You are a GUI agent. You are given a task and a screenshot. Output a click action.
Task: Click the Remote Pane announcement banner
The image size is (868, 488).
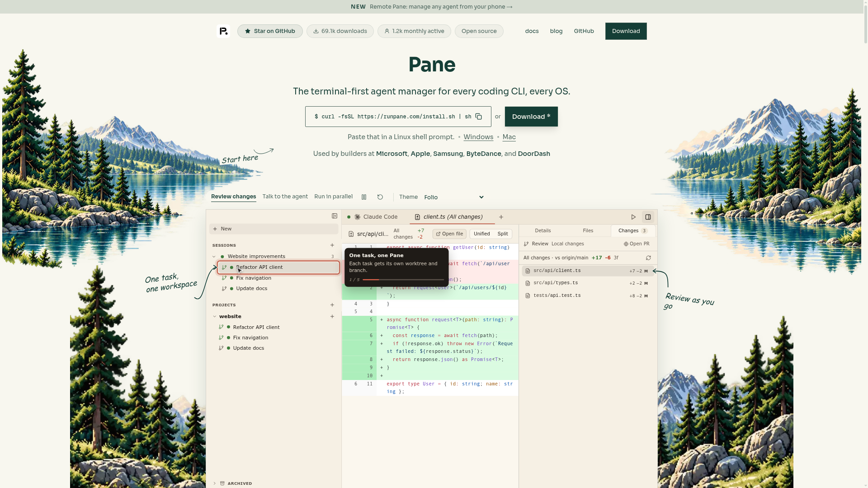(x=432, y=7)
